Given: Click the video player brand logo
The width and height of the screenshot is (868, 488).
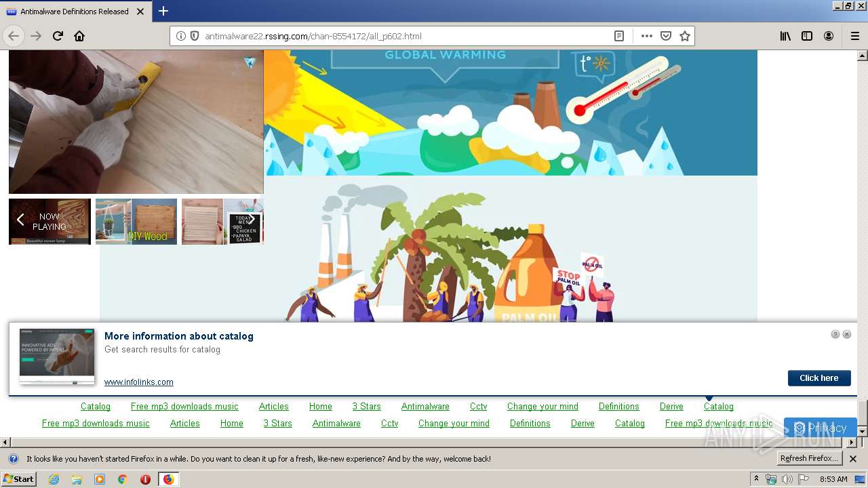Looking at the screenshot, I should (x=250, y=62).
